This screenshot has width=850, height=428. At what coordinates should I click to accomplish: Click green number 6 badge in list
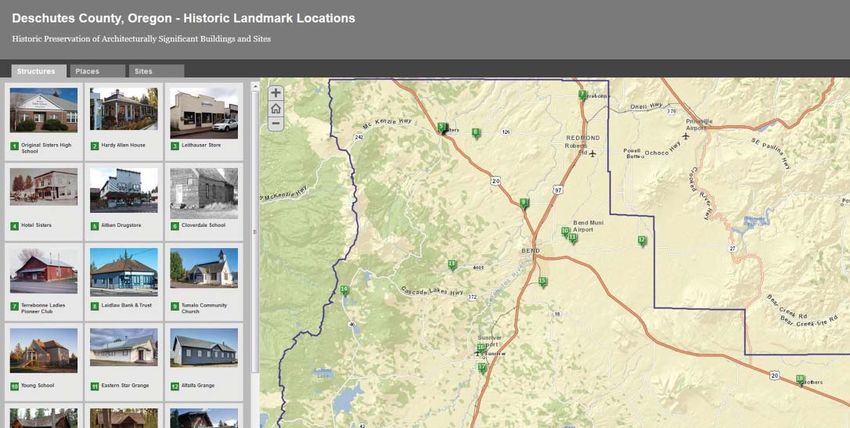[x=175, y=226]
